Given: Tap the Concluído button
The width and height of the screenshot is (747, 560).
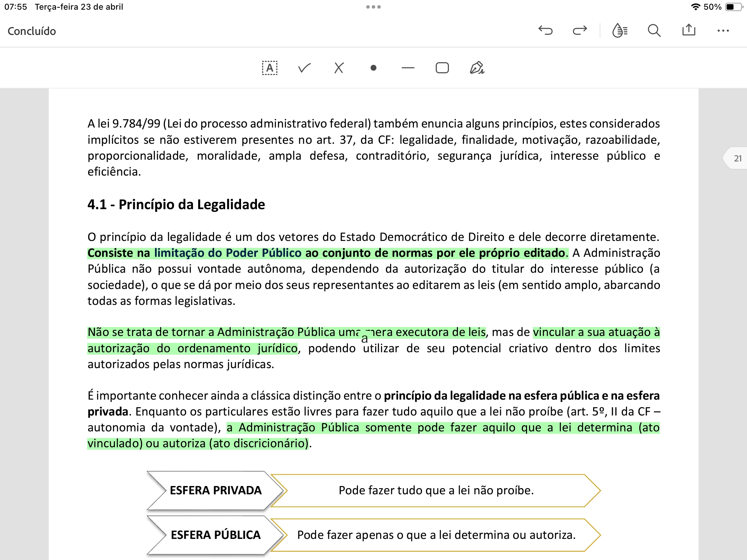Looking at the screenshot, I should click(32, 31).
